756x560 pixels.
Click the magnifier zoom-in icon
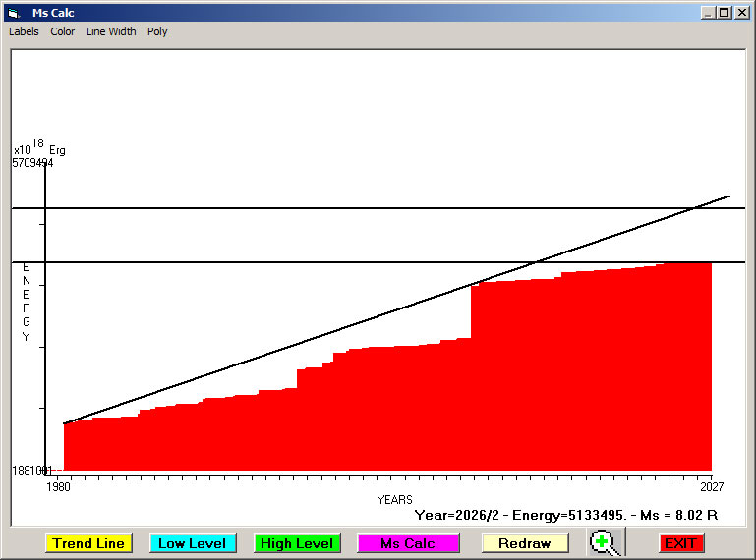[x=606, y=543]
